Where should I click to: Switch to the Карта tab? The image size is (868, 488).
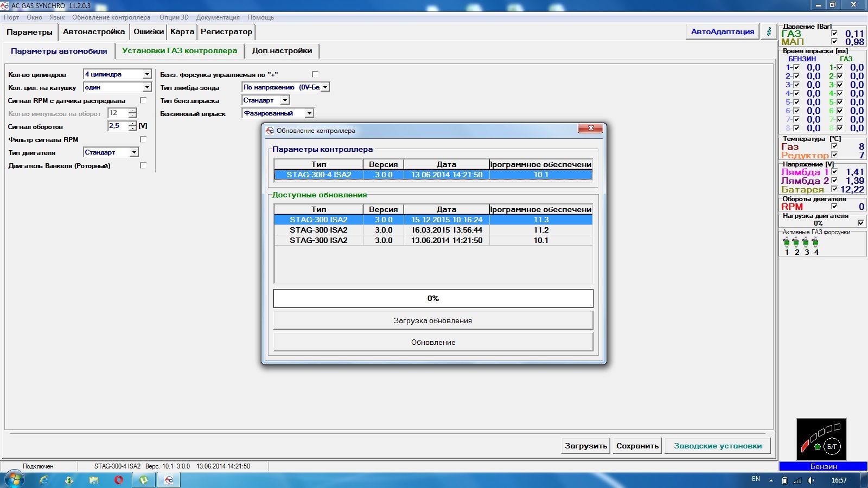pos(182,31)
